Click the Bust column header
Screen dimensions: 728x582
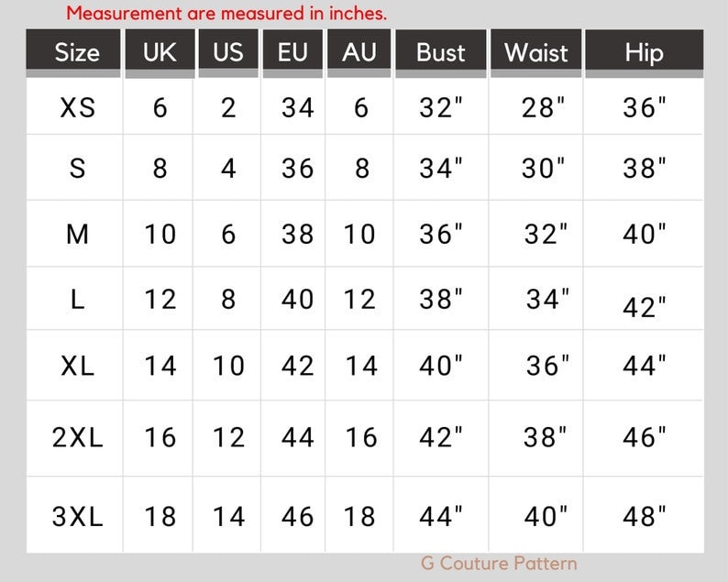[x=441, y=53]
